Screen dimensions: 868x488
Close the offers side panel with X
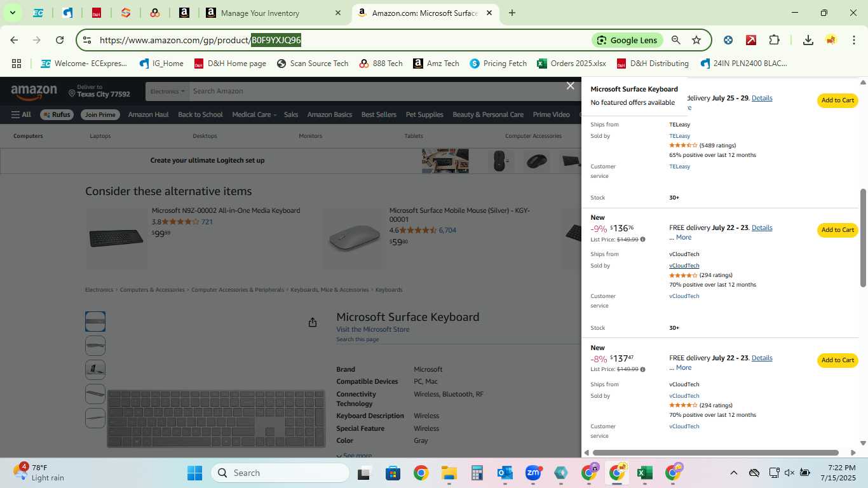[x=571, y=86]
